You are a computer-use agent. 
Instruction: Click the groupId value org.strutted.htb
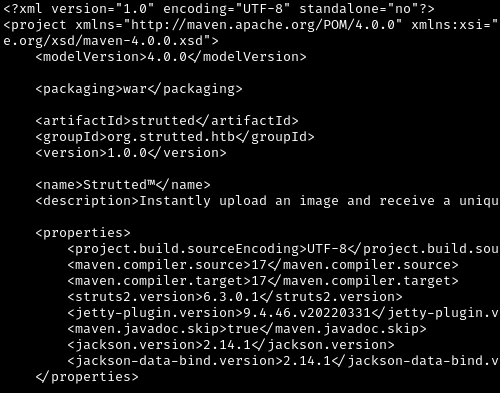point(171,137)
